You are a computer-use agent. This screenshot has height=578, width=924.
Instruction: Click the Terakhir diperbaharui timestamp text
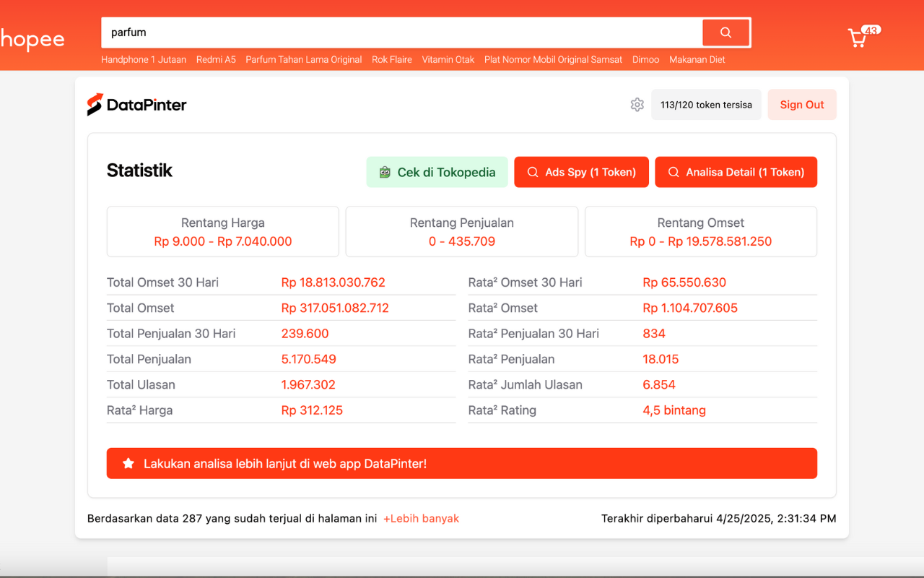[719, 519]
